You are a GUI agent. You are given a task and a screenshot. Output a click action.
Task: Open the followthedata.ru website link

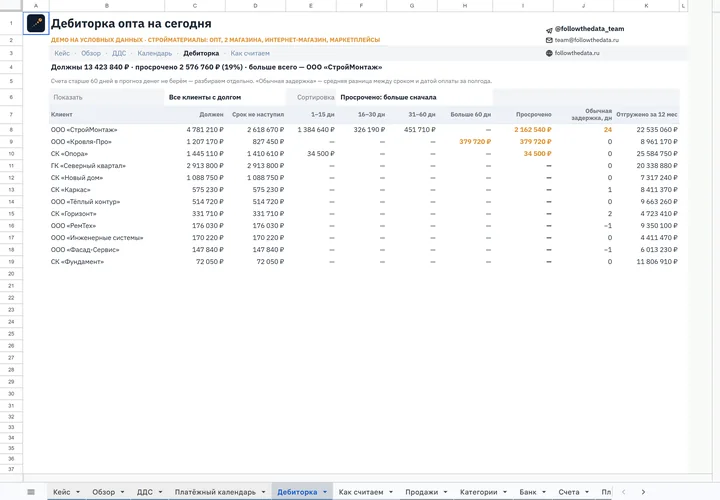pyautogui.click(x=577, y=53)
